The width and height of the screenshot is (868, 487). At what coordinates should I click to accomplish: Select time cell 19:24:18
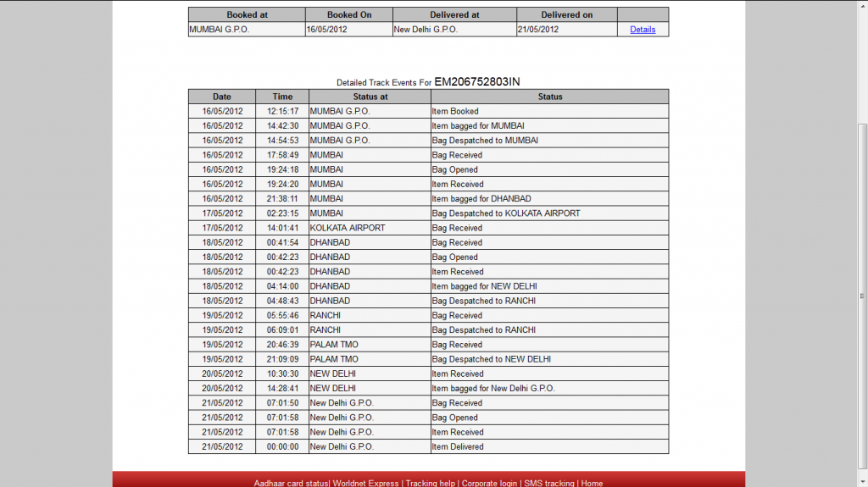282,169
